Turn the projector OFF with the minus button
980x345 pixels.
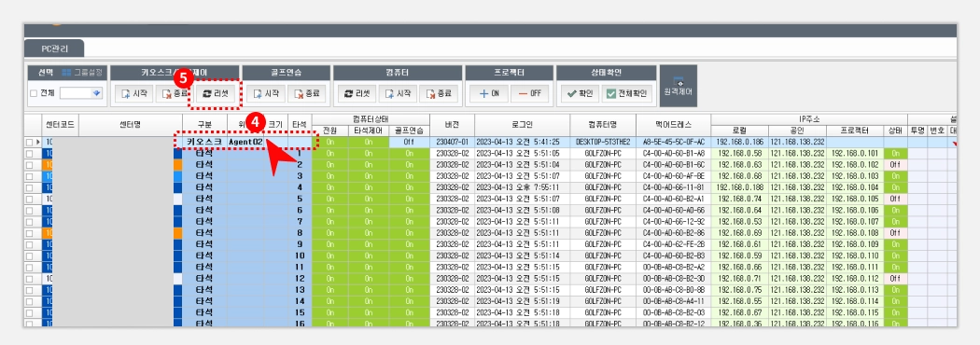529,94
